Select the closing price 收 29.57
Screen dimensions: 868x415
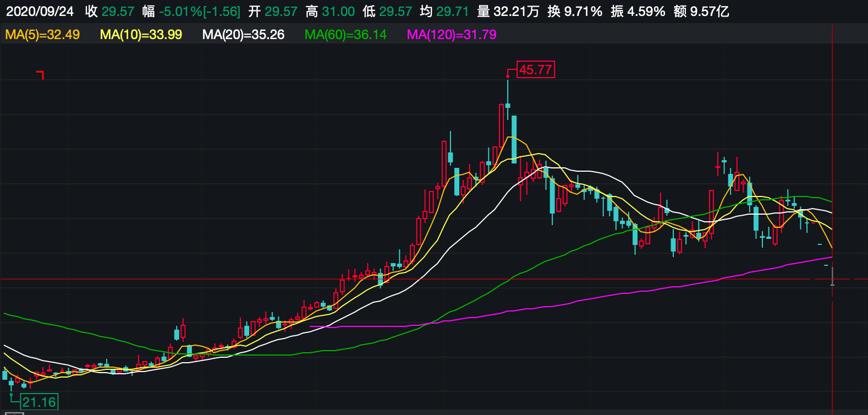click(x=109, y=12)
